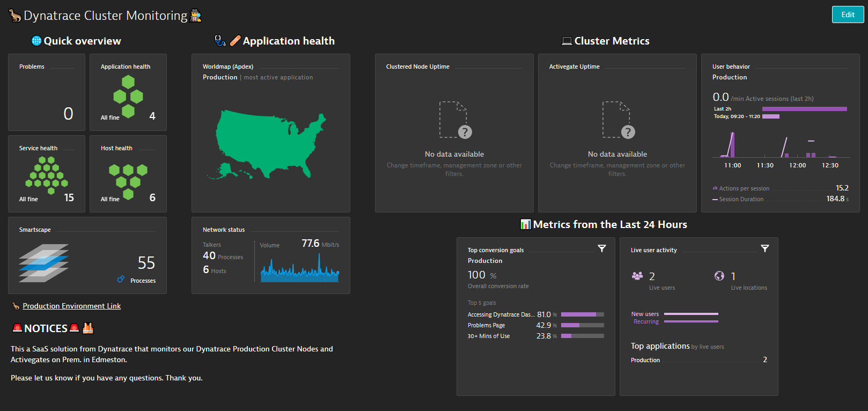Viewport: 868px width, 411px height.
Task: Click the Processes icon next to Smartscape count
Action: (x=121, y=279)
